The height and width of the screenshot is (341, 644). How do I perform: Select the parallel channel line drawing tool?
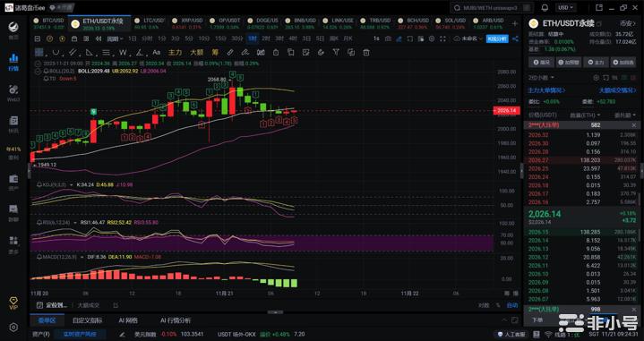[x=73, y=53]
